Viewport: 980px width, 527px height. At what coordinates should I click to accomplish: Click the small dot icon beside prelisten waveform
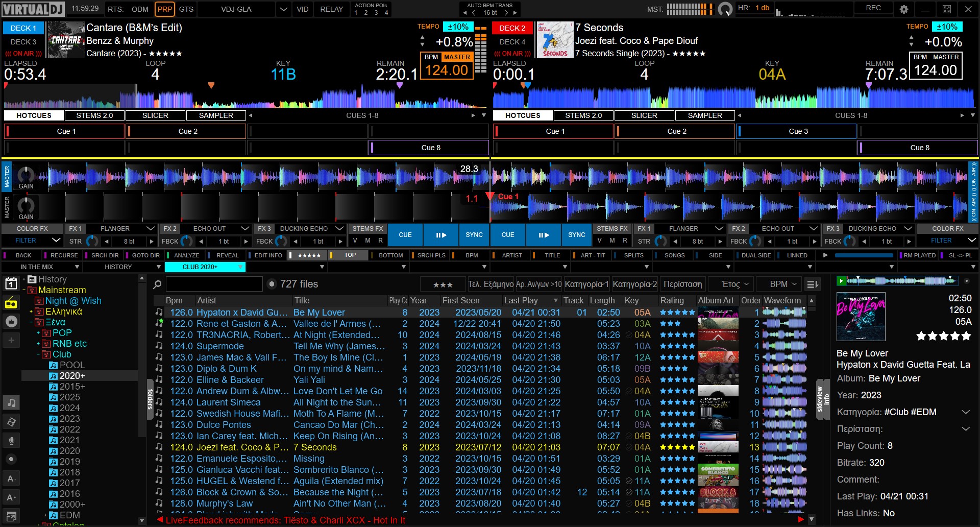[x=966, y=281]
